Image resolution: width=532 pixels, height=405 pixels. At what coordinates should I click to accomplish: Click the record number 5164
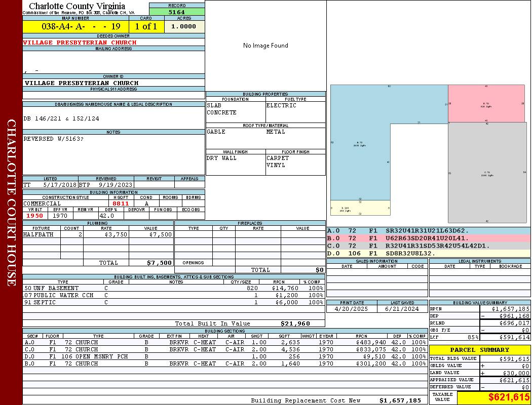(x=177, y=12)
